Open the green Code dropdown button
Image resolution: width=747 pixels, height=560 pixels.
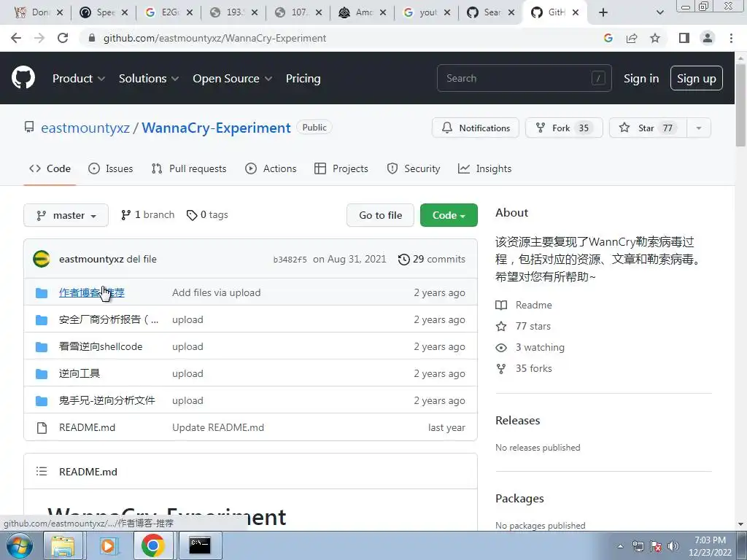click(x=449, y=215)
